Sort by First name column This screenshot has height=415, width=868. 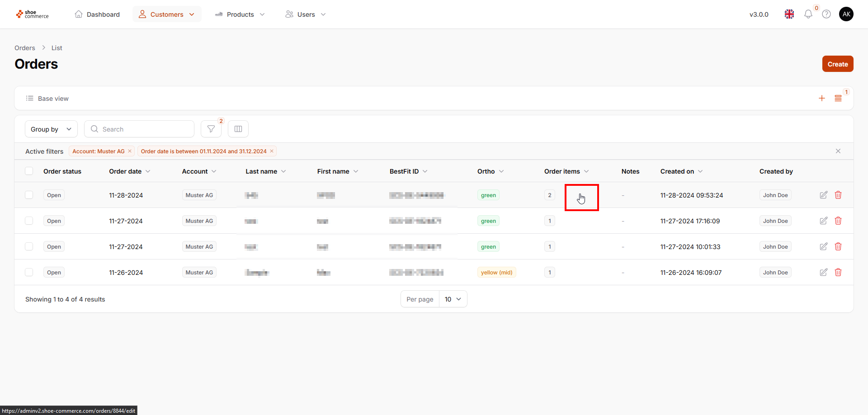coord(338,172)
